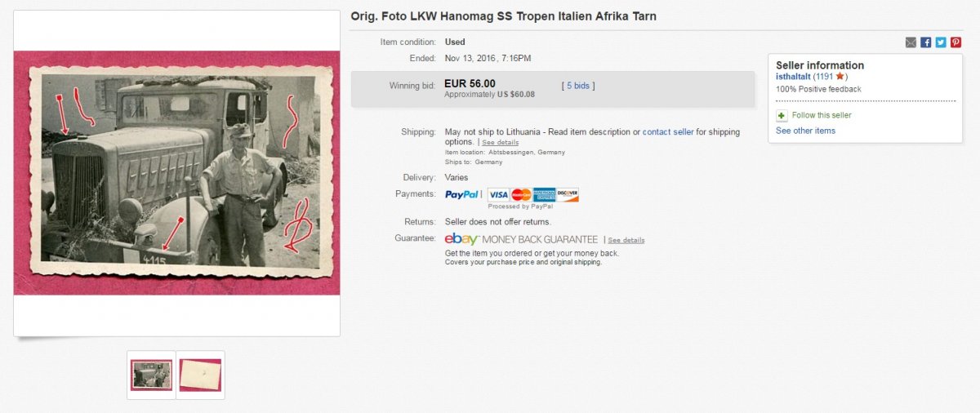Screen dimensions: 980x413
Task: Click the red feedback star icon
Action: click(840, 77)
